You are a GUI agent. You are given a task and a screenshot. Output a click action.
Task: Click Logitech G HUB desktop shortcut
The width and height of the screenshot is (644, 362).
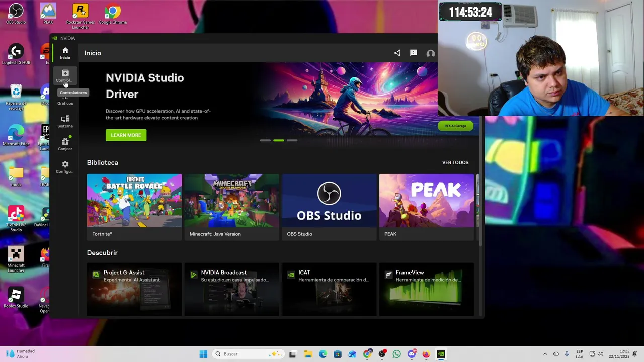tap(16, 54)
